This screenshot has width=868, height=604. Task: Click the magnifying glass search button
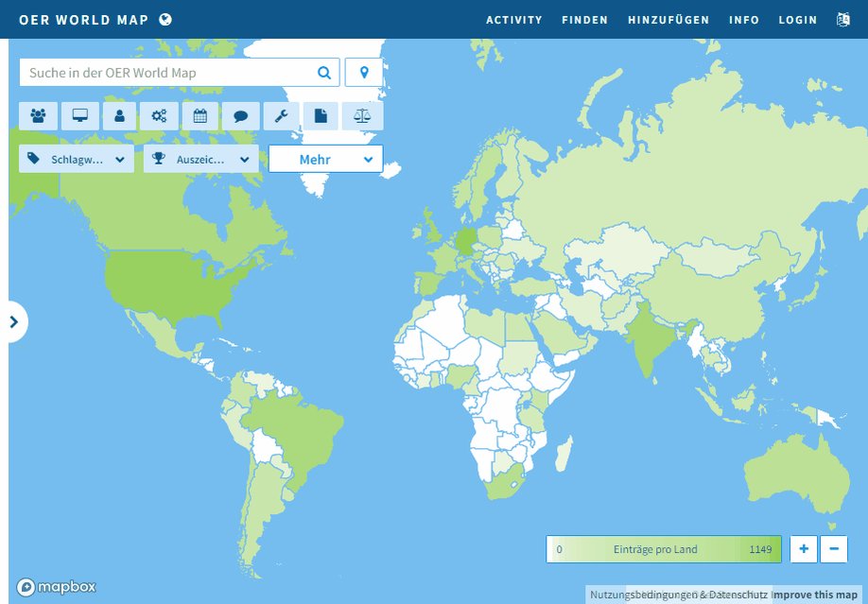pos(324,73)
